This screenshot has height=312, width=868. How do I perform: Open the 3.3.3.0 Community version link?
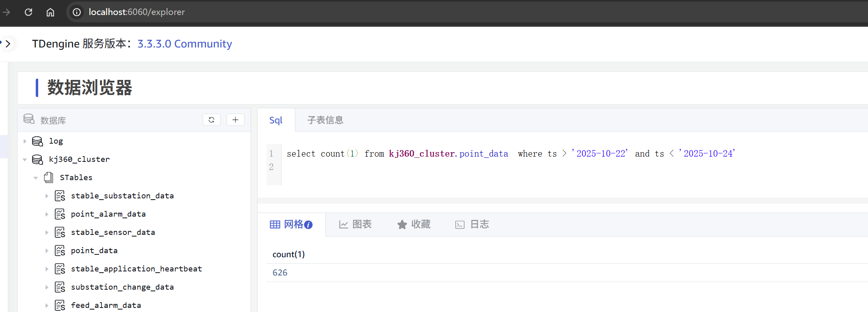click(x=184, y=44)
